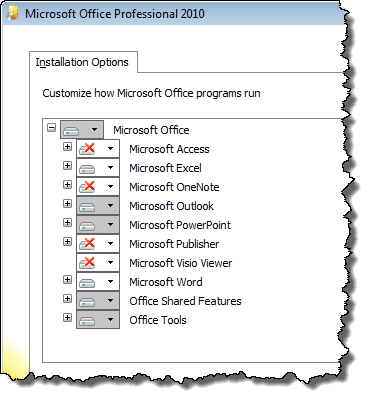Screen dimensions: 371x403
Task: Expand the Office Tools tree node
Action: tap(67, 317)
